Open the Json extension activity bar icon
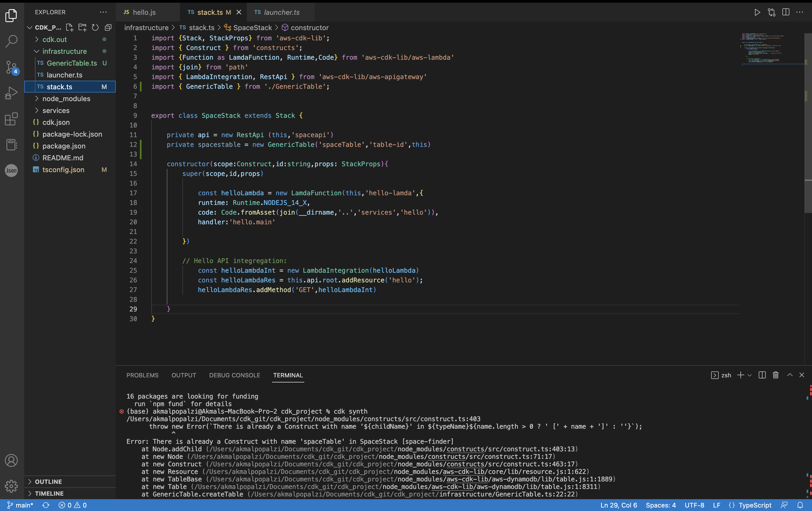This screenshot has width=812, height=511. (12, 170)
